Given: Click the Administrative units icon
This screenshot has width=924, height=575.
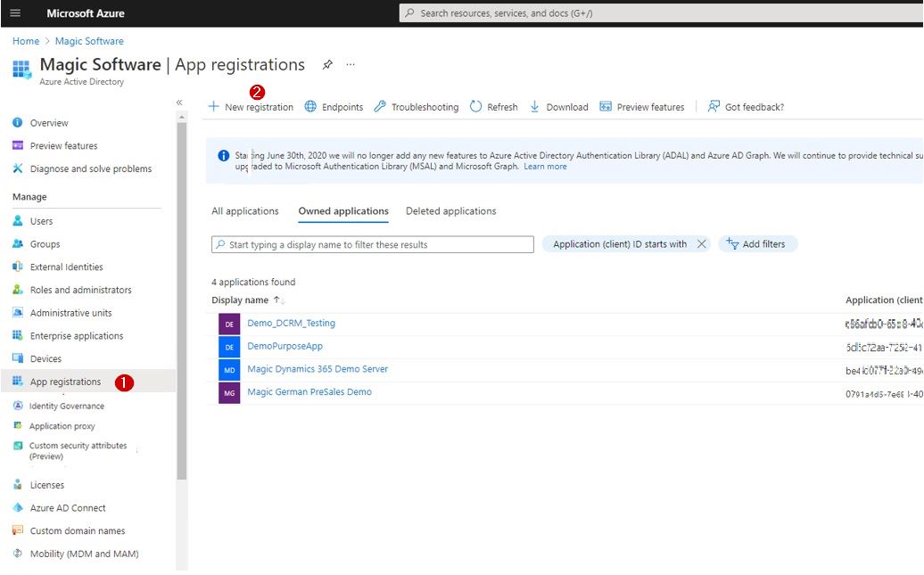Looking at the screenshot, I should coord(18,312).
